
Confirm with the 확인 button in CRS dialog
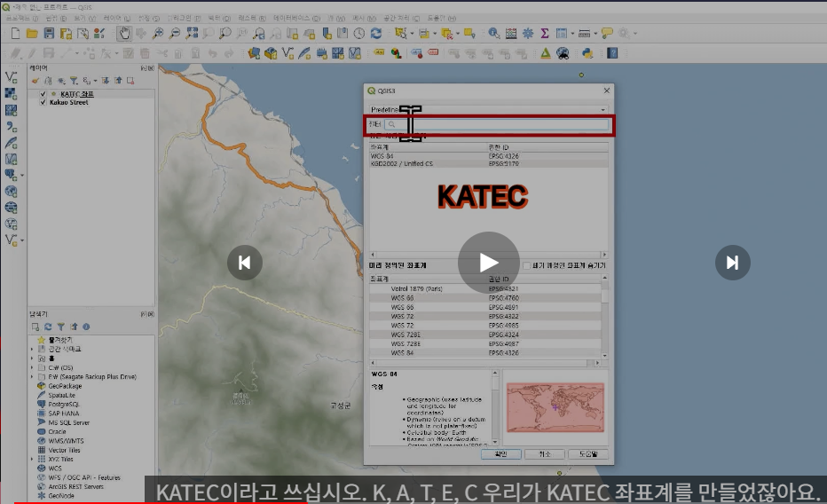pos(501,454)
